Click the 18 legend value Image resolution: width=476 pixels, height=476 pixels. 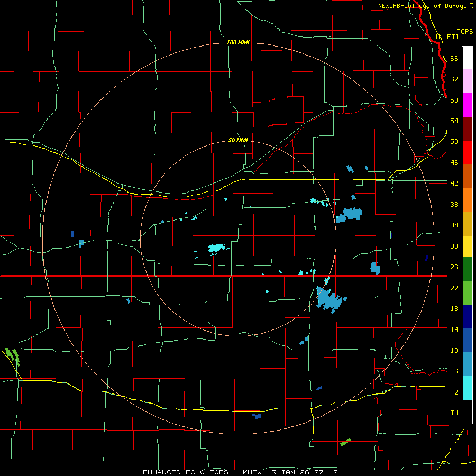tap(454, 309)
